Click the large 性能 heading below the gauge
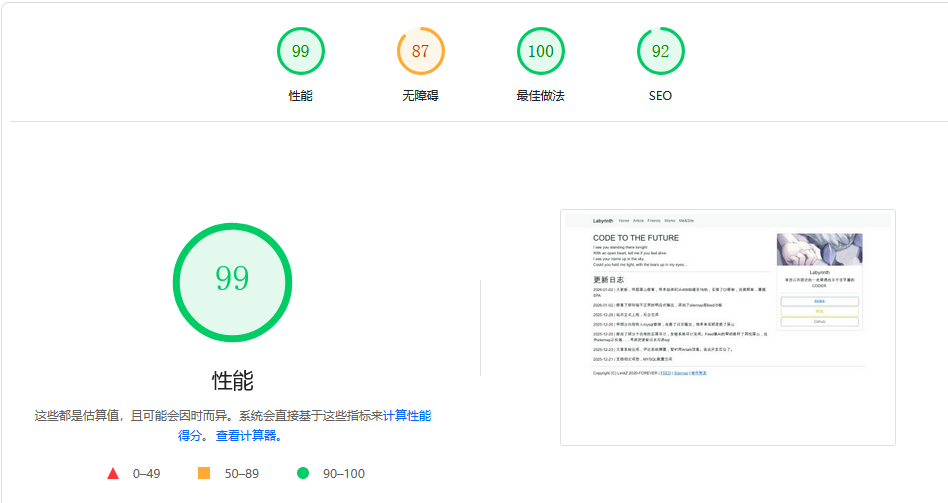The height and width of the screenshot is (503, 948). pos(232,381)
